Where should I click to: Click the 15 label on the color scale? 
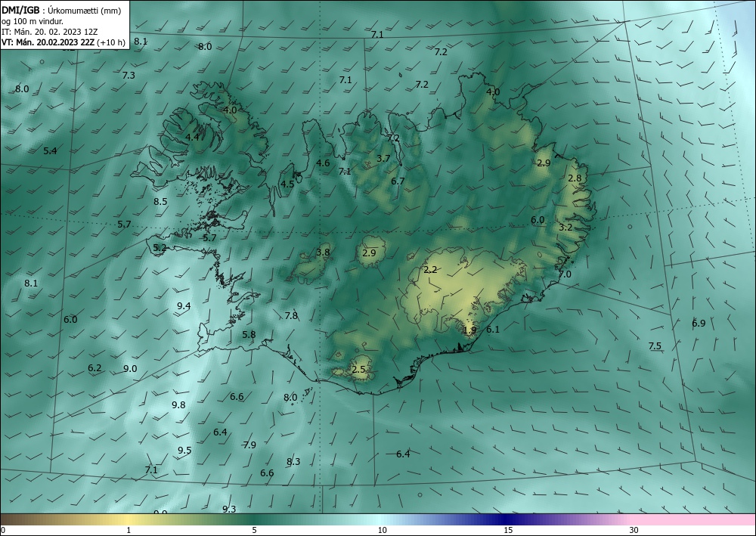[508, 530]
